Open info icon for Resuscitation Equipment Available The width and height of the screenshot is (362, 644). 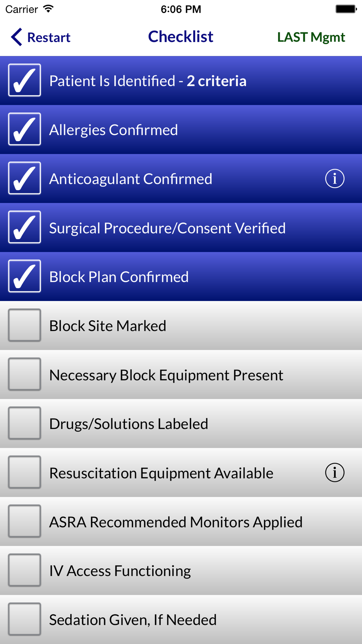pyautogui.click(x=334, y=473)
